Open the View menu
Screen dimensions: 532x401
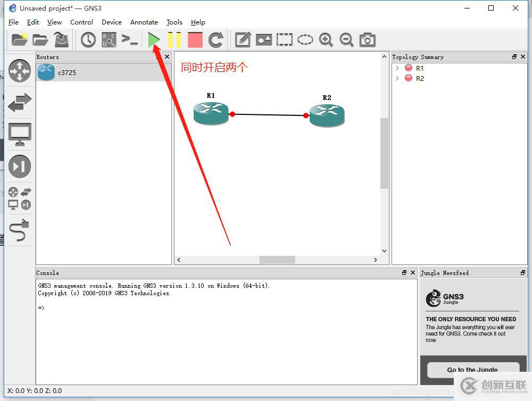pos(54,22)
